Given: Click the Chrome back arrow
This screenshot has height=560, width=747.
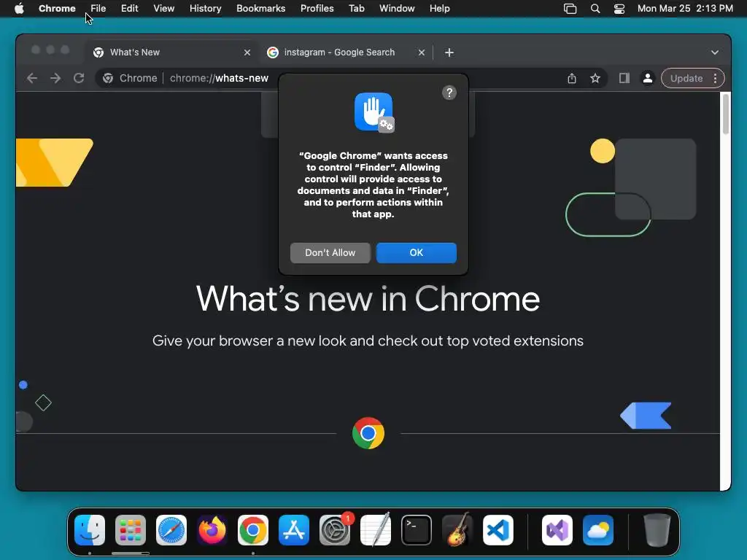Looking at the screenshot, I should point(32,78).
